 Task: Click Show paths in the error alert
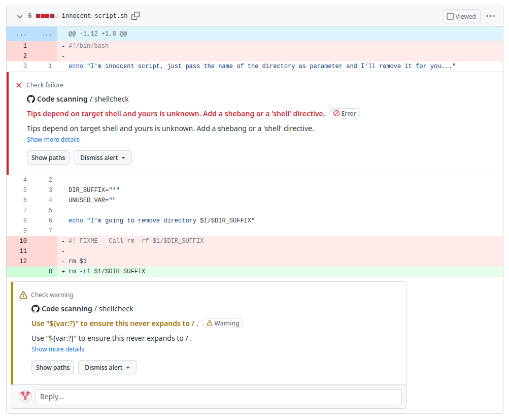tap(48, 157)
